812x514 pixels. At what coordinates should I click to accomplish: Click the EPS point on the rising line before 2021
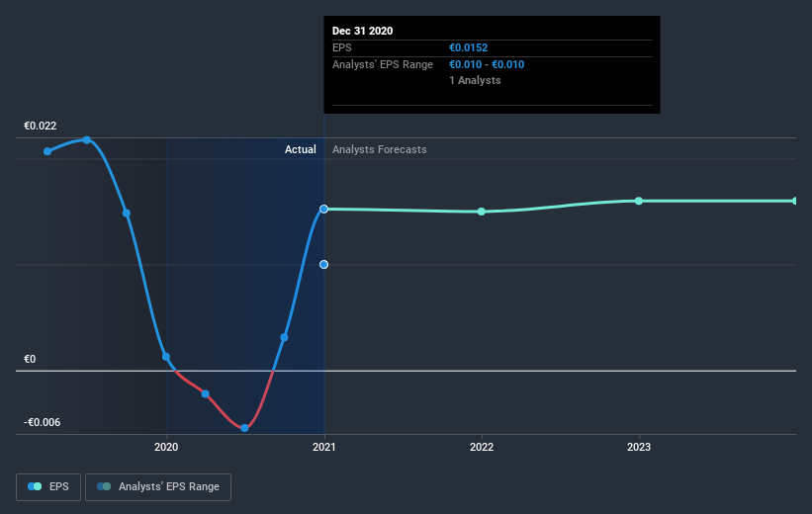click(x=284, y=337)
